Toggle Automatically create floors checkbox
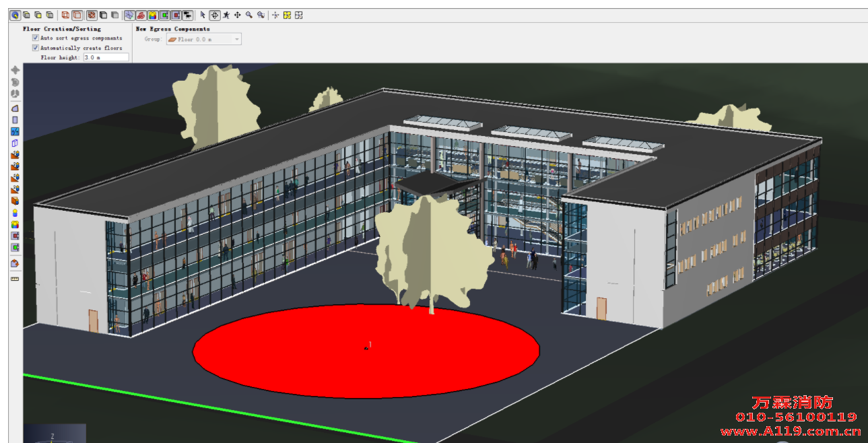This screenshot has height=443, width=868. tap(36, 48)
